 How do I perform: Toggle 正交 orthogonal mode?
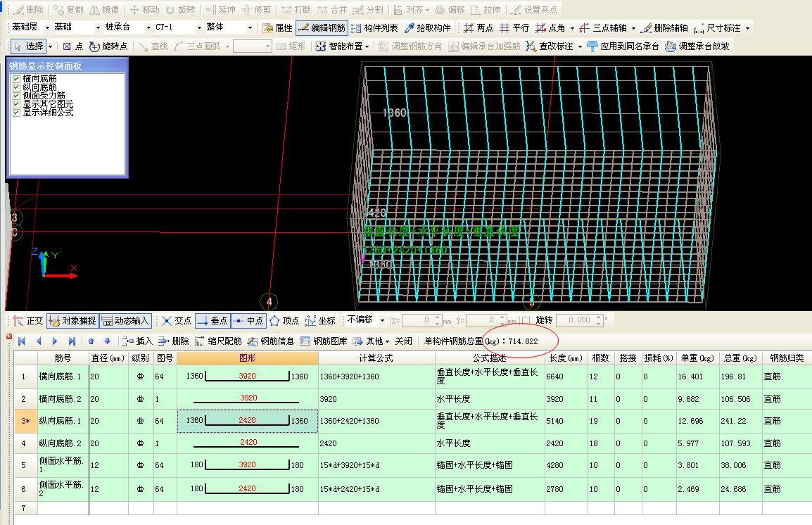[28, 321]
